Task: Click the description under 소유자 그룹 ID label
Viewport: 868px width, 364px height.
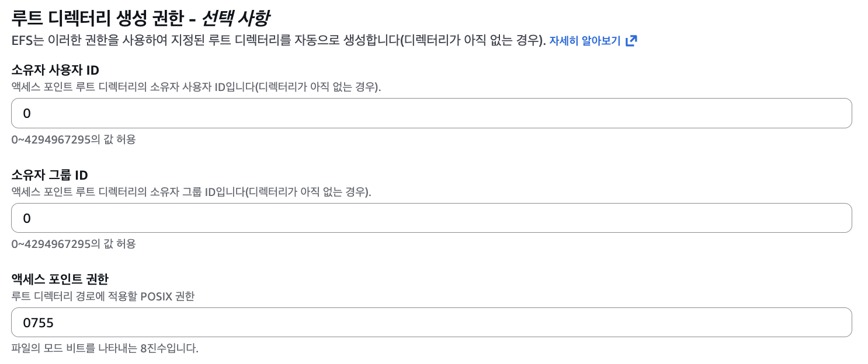Action: tap(191, 192)
